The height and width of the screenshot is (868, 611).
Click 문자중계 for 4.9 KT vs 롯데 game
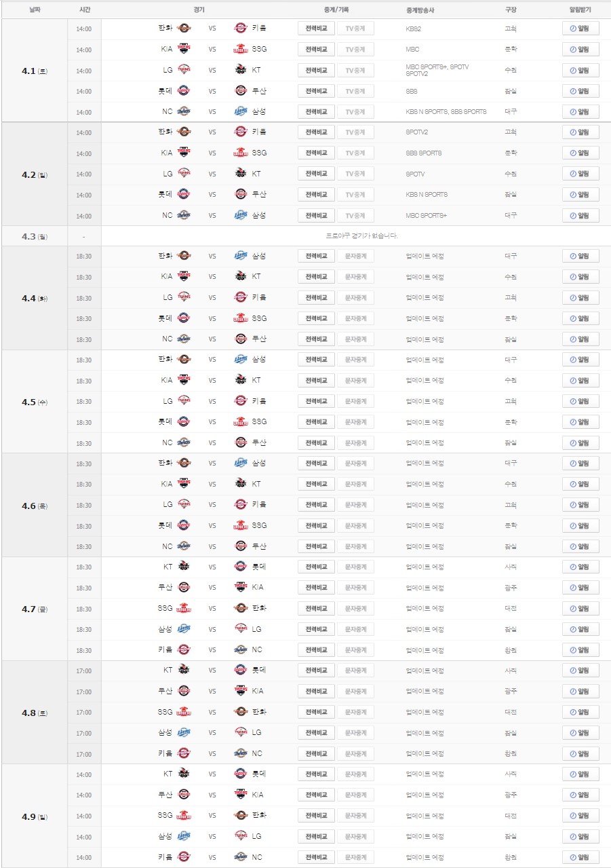point(355,774)
